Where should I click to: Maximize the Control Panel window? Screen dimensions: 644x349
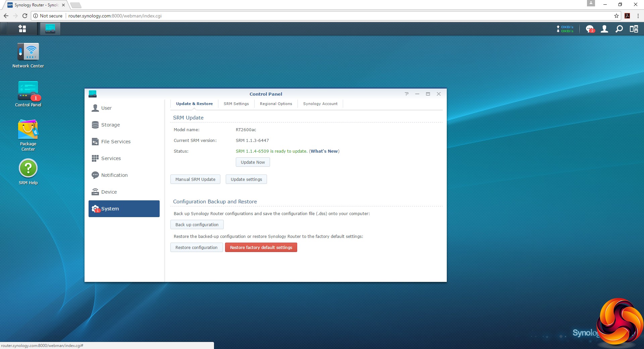[428, 94]
